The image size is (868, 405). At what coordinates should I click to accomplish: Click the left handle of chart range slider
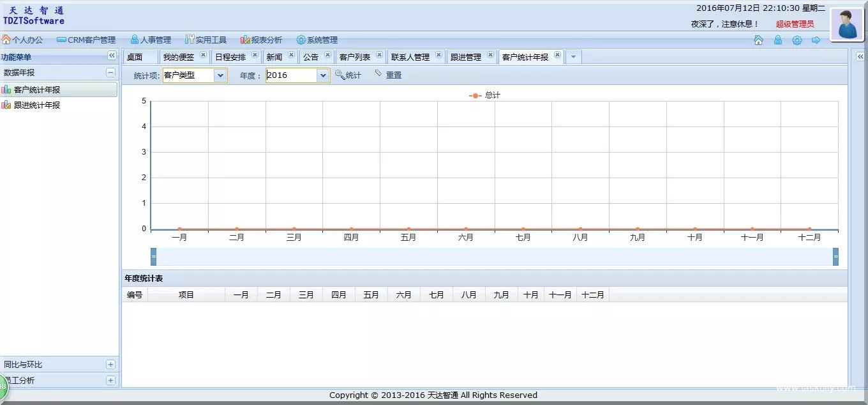pyautogui.click(x=153, y=256)
